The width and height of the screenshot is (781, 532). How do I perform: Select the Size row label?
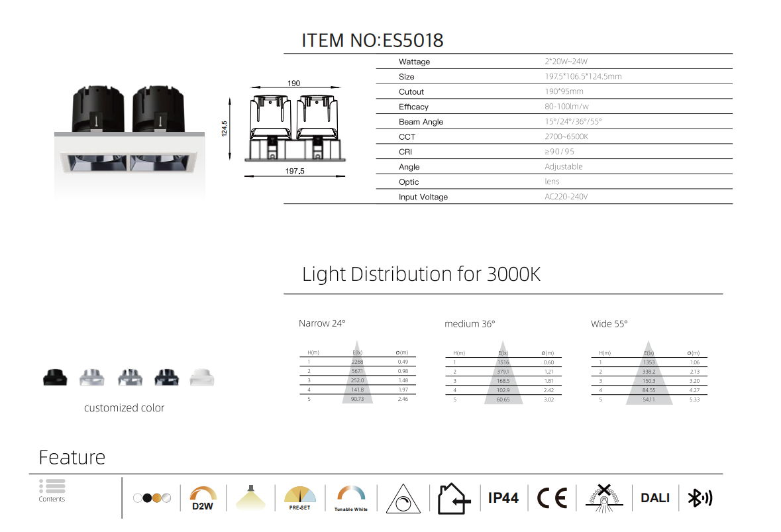407,77
